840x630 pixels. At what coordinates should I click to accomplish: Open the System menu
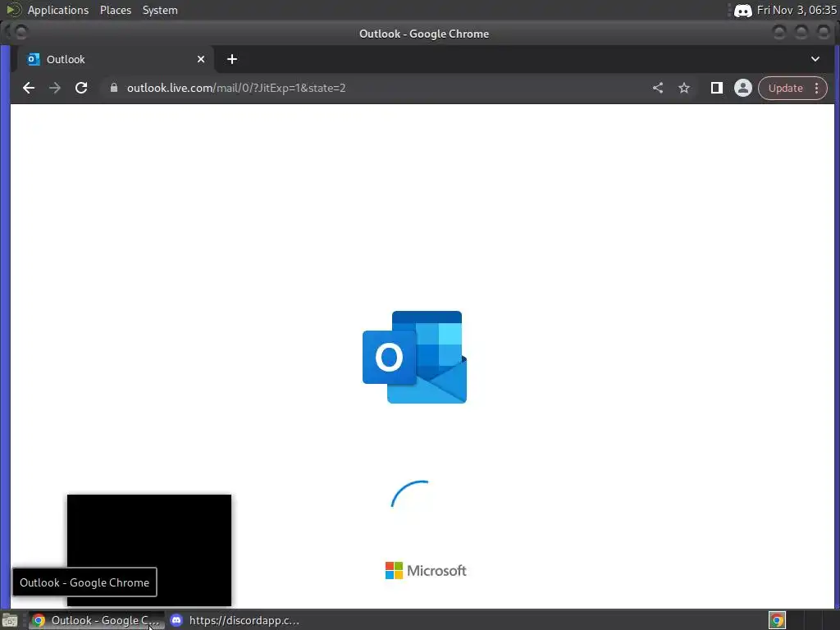click(x=160, y=10)
